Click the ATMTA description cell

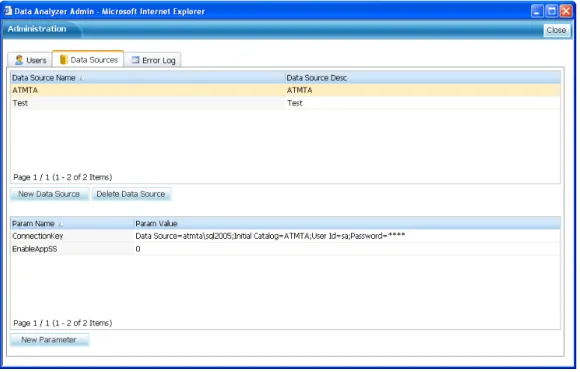click(x=422, y=90)
